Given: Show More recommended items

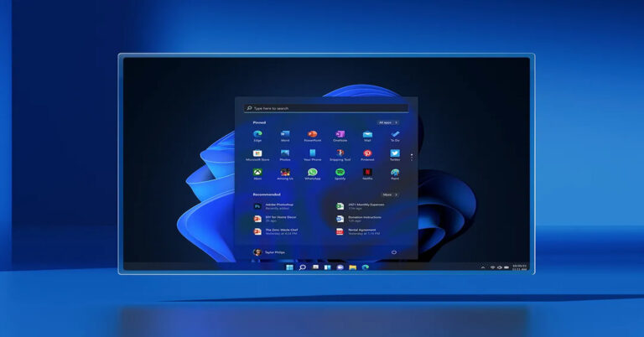Looking at the screenshot, I should [390, 194].
